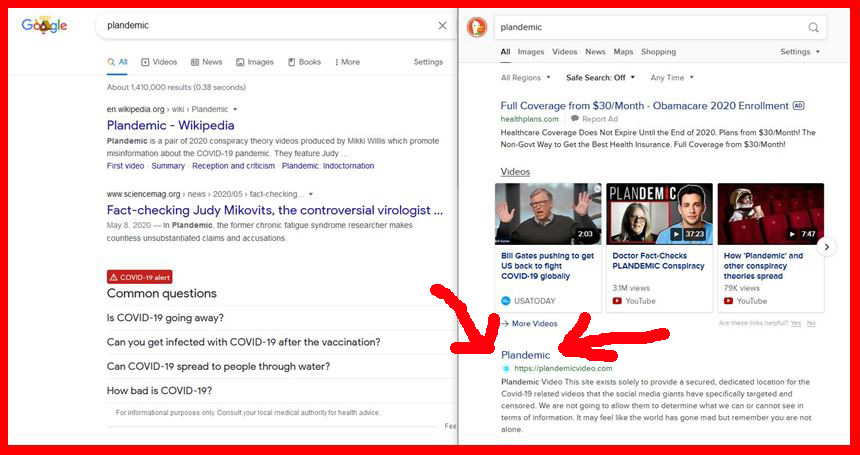Open Google's More search options menu
Image resolution: width=860 pixels, height=455 pixels.
[x=347, y=62]
